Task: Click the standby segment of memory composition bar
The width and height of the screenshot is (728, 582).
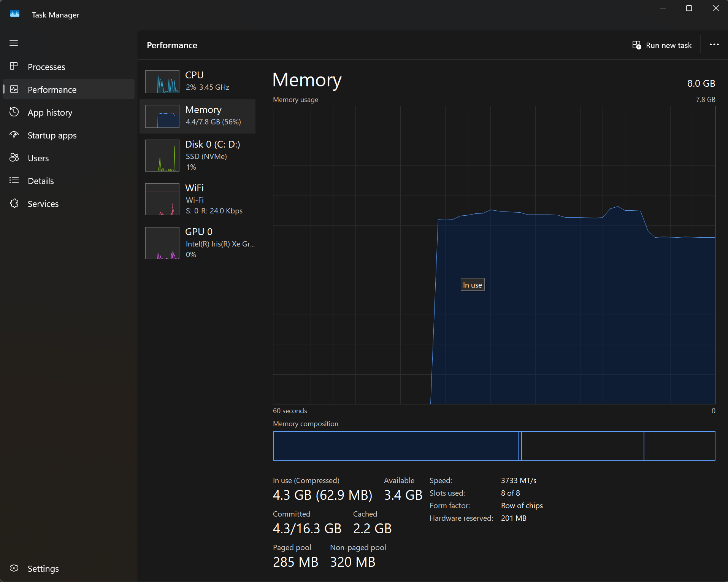Action: (582, 446)
